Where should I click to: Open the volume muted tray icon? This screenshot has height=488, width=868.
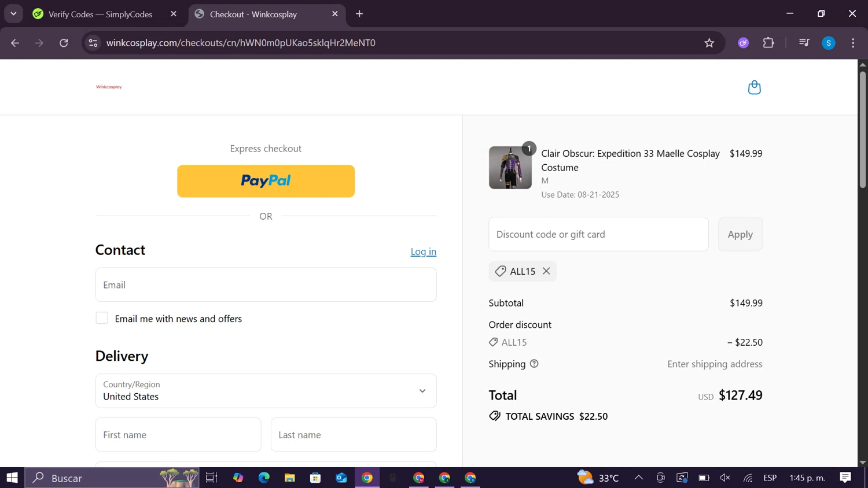click(x=725, y=478)
